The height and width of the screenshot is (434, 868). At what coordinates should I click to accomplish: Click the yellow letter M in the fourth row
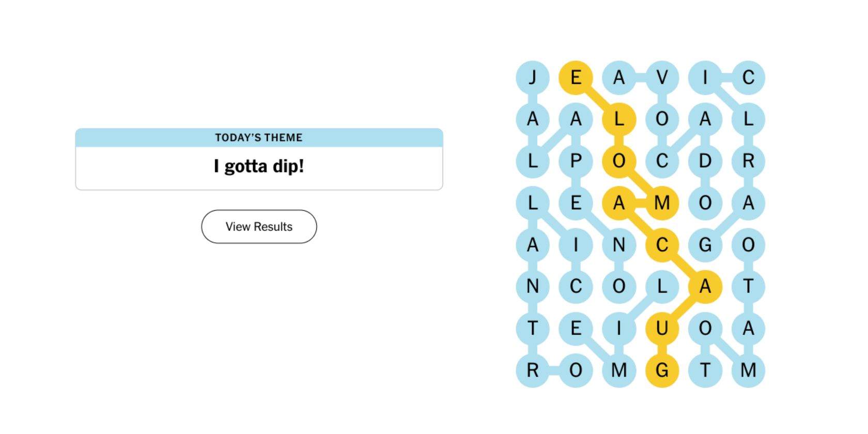coord(663,203)
